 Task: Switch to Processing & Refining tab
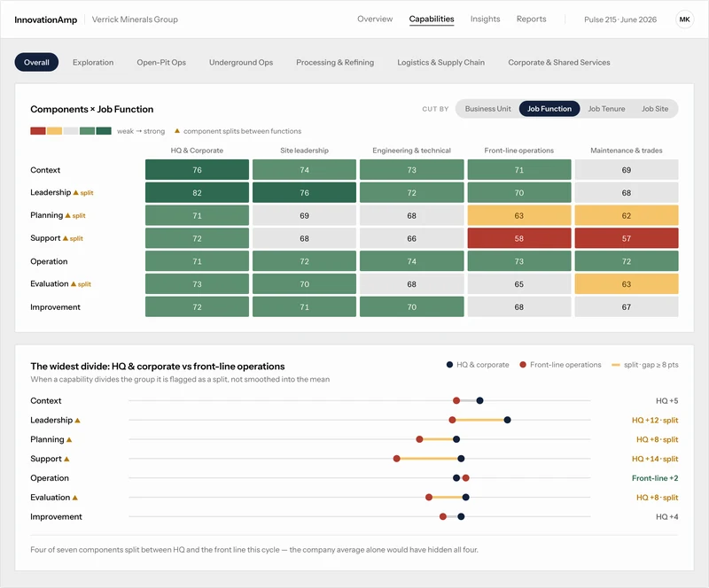[x=335, y=62]
